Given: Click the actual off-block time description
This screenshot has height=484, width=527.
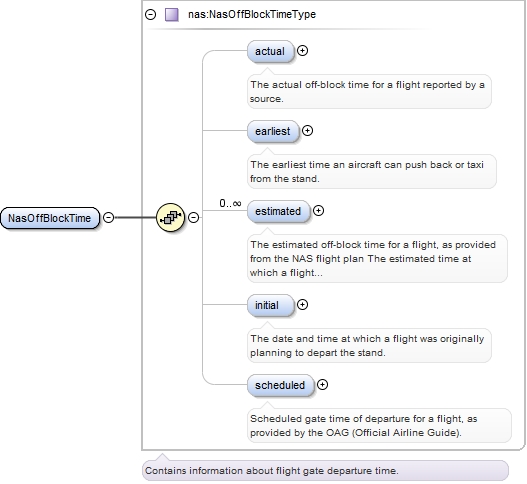Looking at the screenshot, I should coord(369,91).
